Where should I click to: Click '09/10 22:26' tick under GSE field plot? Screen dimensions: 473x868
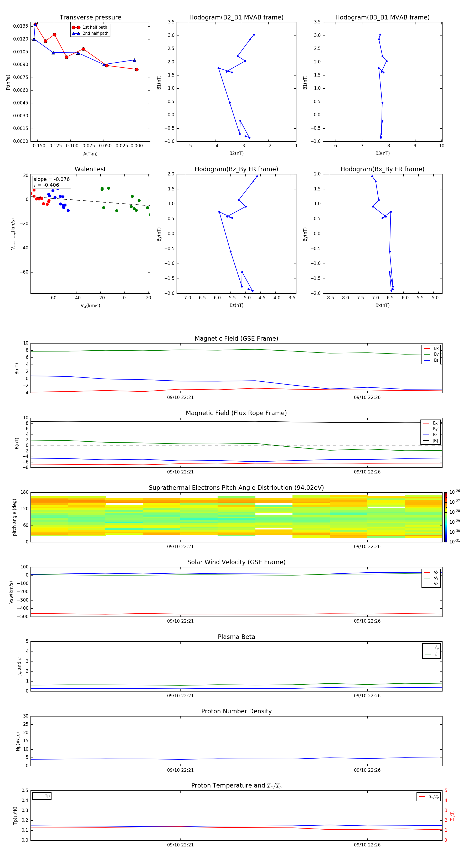pyautogui.click(x=367, y=398)
